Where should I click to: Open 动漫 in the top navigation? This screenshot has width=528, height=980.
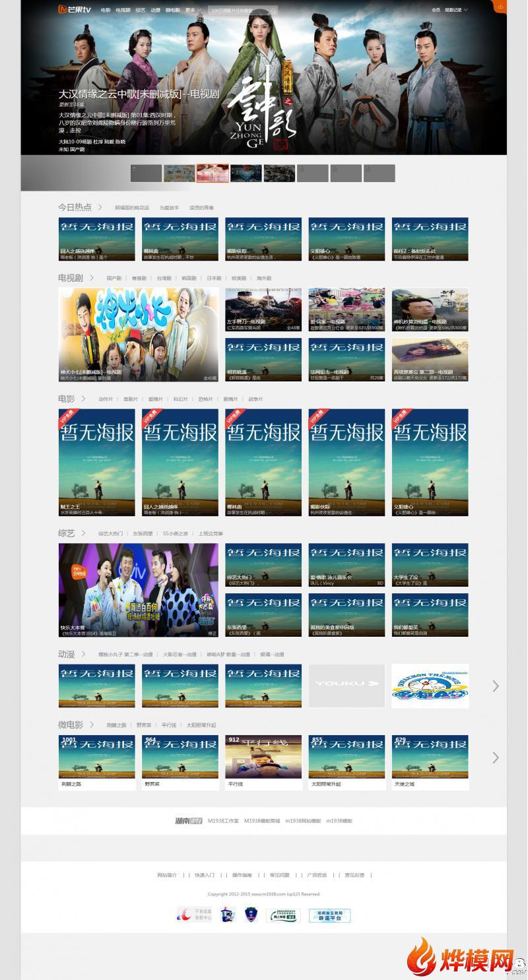point(155,11)
